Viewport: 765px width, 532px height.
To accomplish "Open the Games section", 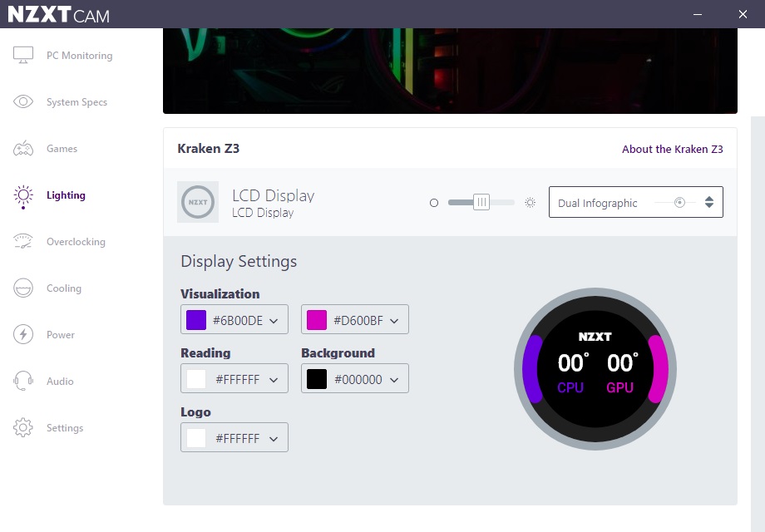I will click(x=62, y=148).
